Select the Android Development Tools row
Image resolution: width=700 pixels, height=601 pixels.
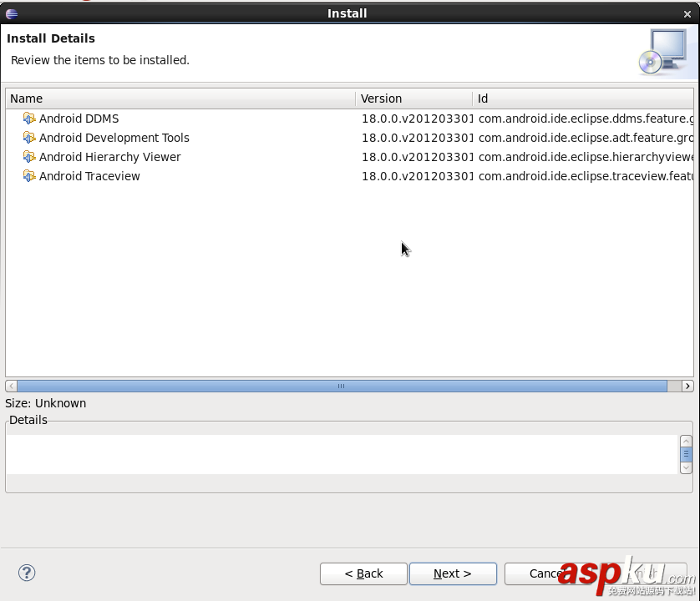[x=349, y=138]
